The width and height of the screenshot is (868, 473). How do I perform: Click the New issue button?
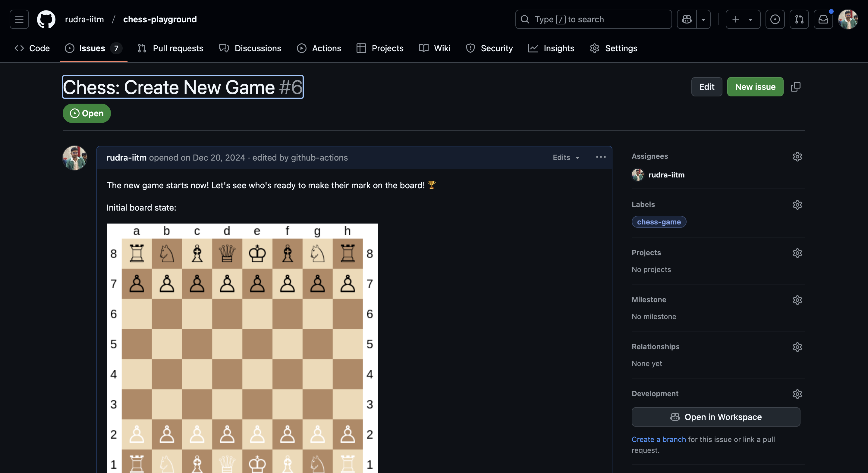click(x=755, y=86)
